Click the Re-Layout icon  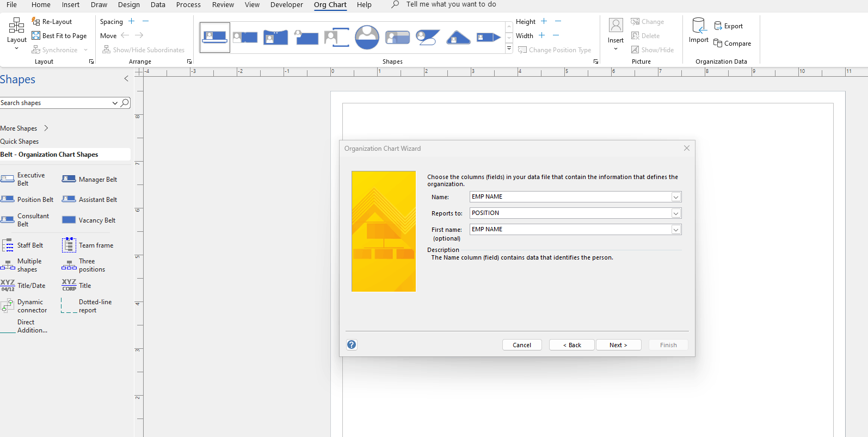36,21
